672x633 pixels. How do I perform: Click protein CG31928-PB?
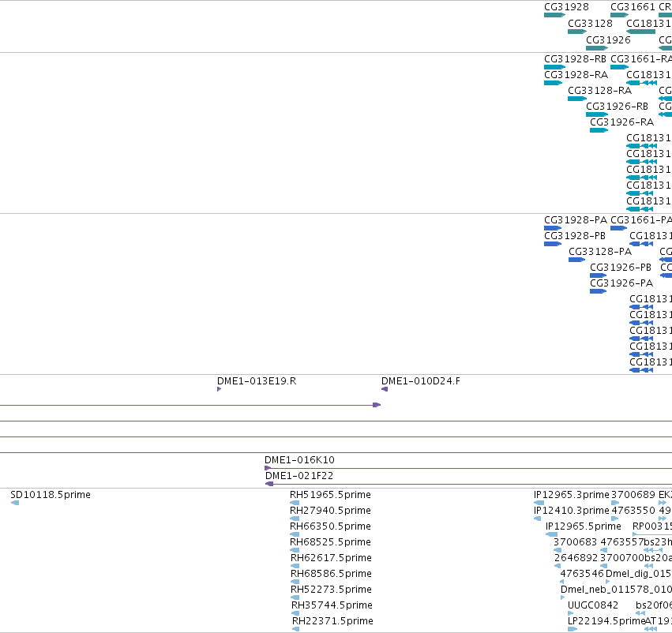click(x=553, y=244)
